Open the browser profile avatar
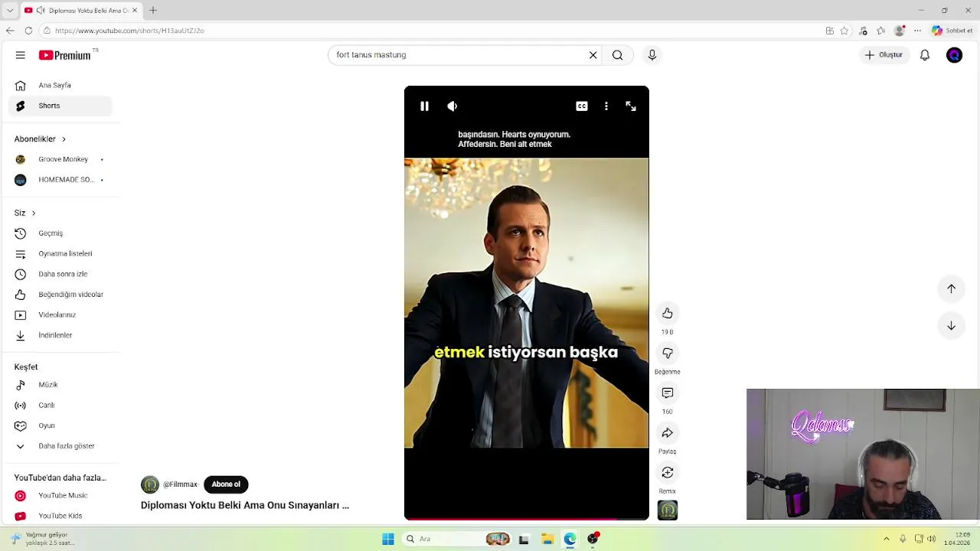The height and width of the screenshot is (551, 980). (900, 31)
